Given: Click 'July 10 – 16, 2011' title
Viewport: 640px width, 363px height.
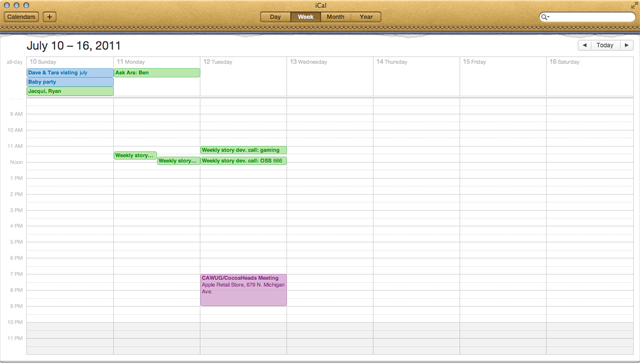Looking at the screenshot, I should (x=73, y=46).
